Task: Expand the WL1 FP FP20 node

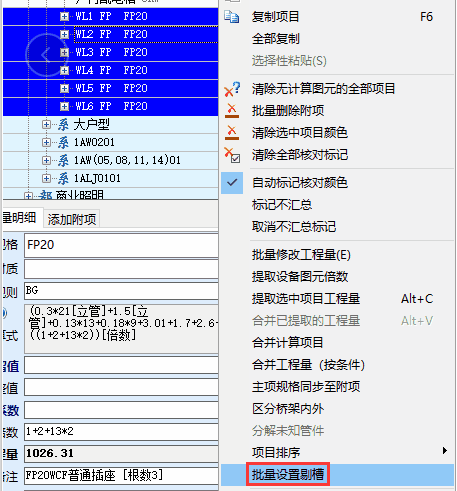Action: pyautogui.click(x=64, y=16)
